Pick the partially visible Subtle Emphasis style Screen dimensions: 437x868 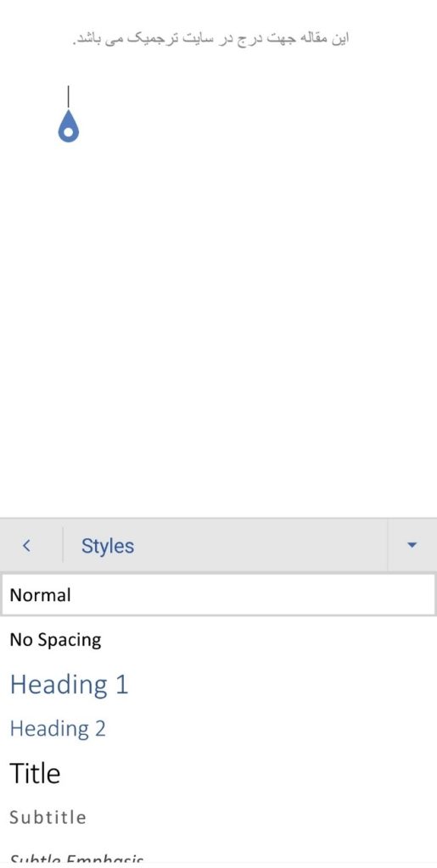click(76, 860)
